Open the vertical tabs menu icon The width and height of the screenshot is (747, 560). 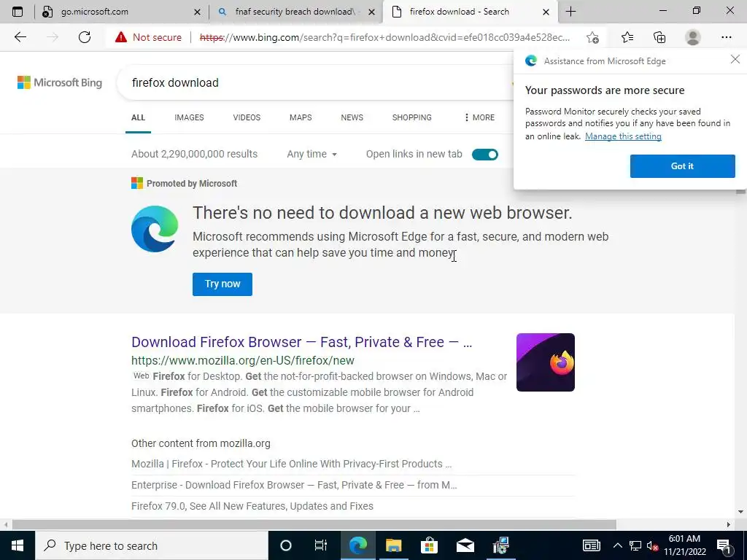point(18,12)
